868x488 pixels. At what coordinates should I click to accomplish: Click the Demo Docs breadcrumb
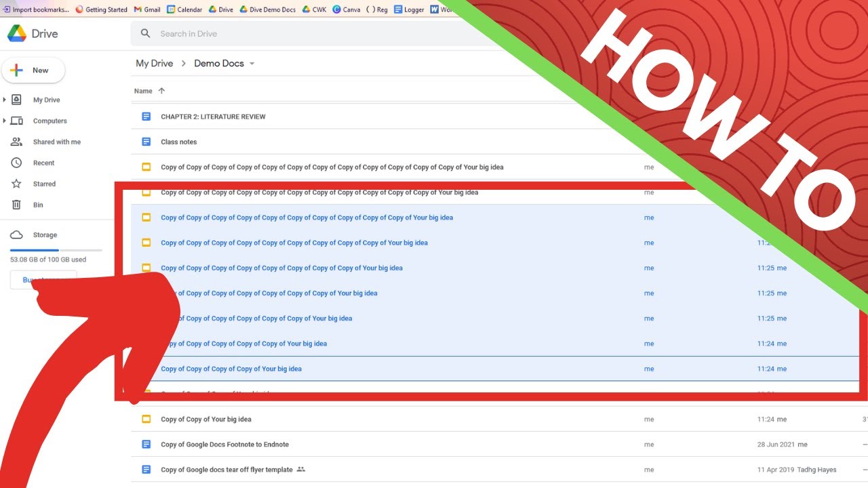tap(219, 63)
